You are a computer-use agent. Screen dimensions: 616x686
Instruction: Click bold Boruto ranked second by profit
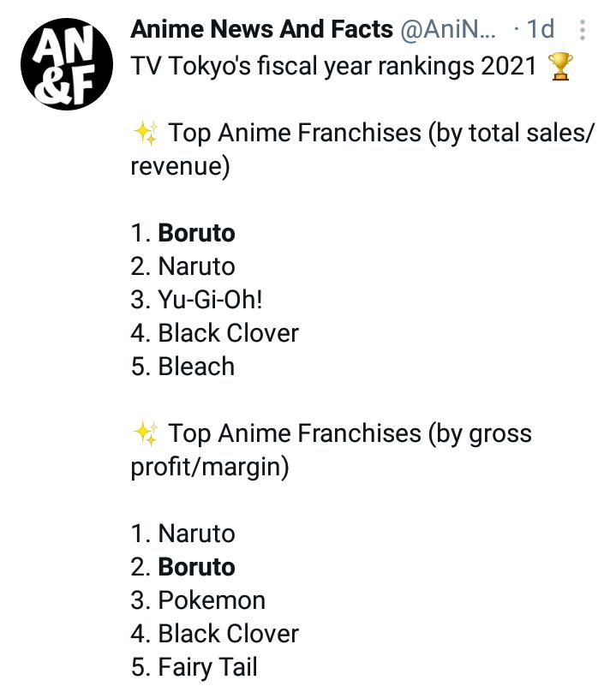pyautogui.click(x=196, y=567)
